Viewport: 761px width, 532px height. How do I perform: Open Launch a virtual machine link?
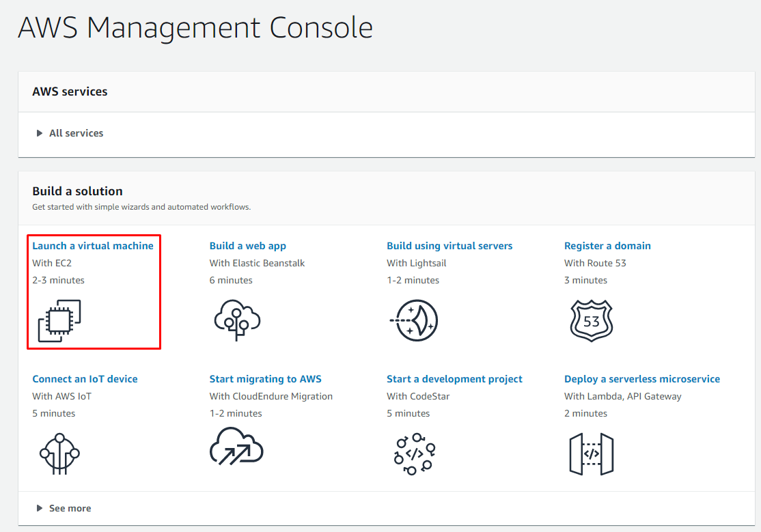click(93, 246)
